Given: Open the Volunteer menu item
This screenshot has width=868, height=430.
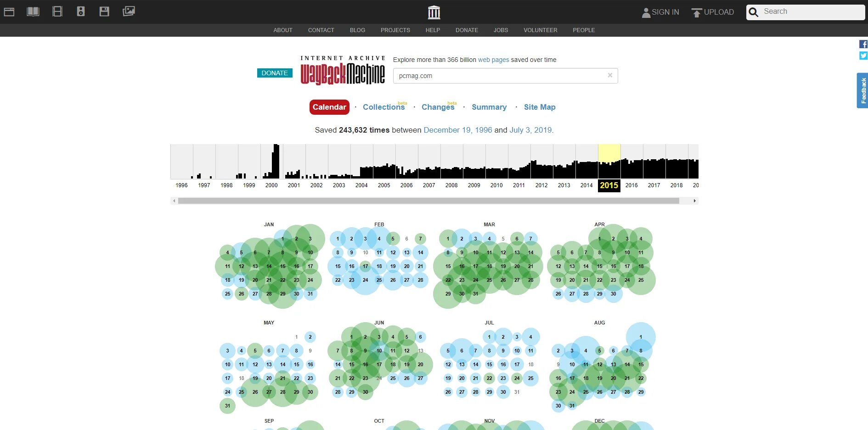Looking at the screenshot, I should coord(541,30).
